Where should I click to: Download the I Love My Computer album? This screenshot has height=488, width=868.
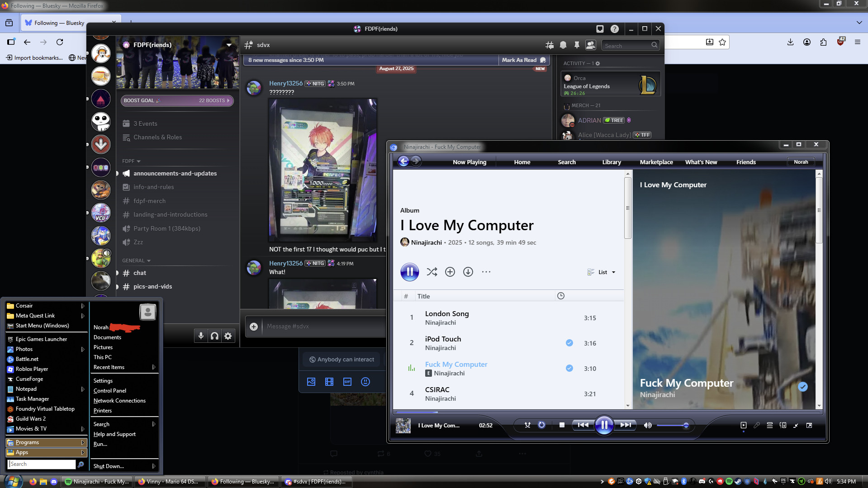coord(468,272)
